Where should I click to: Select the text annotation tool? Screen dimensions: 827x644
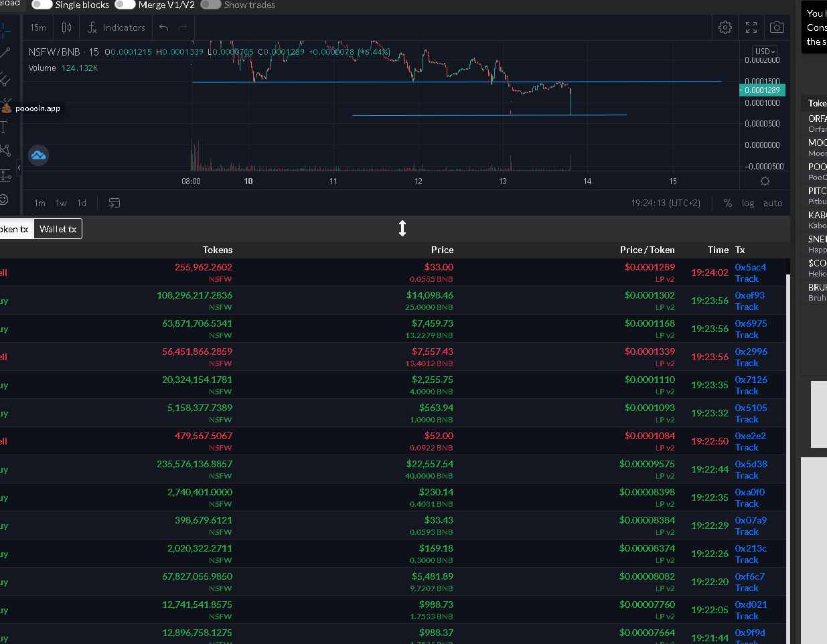click(4, 127)
